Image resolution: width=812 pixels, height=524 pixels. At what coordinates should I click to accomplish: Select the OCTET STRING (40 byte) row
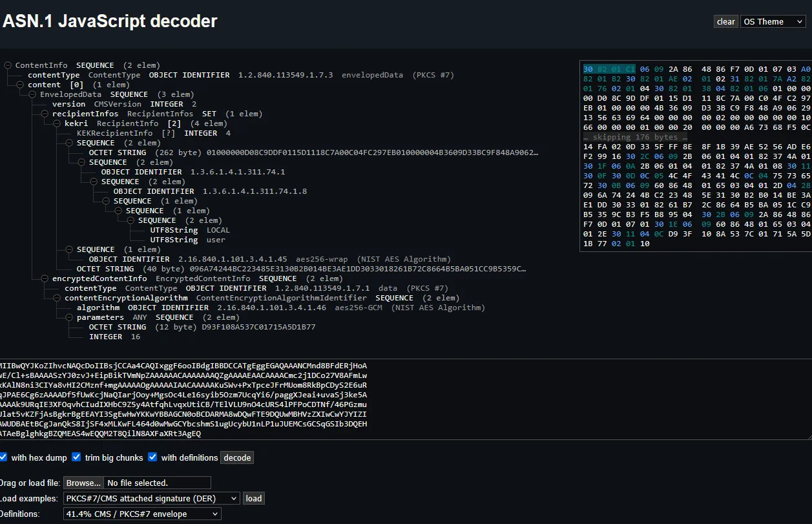point(301,269)
